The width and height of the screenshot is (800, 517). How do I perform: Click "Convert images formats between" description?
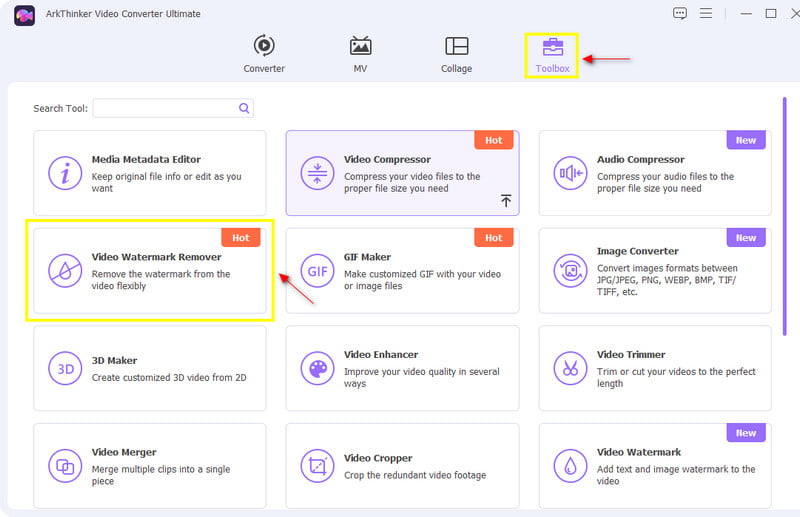click(667, 280)
